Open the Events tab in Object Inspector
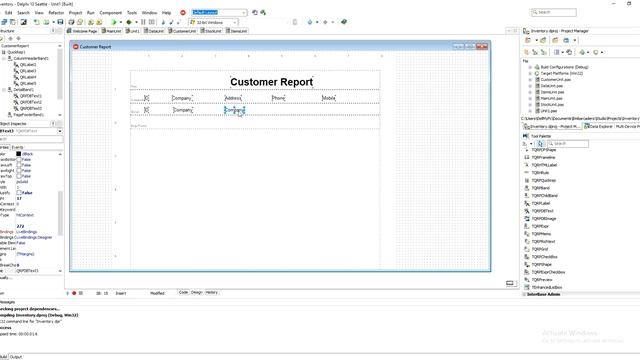This screenshot has height=360, width=640. pyautogui.click(x=17, y=147)
